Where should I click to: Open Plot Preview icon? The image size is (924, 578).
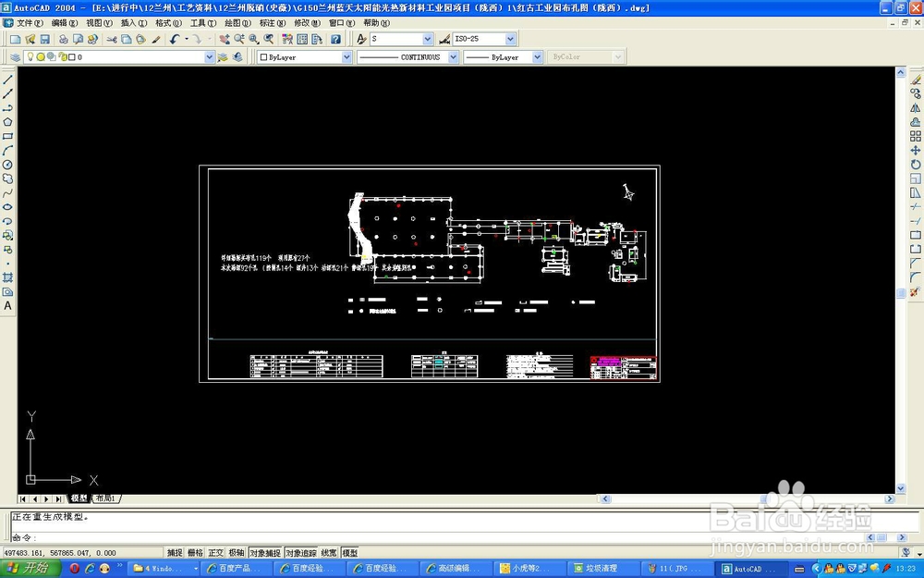click(78, 39)
